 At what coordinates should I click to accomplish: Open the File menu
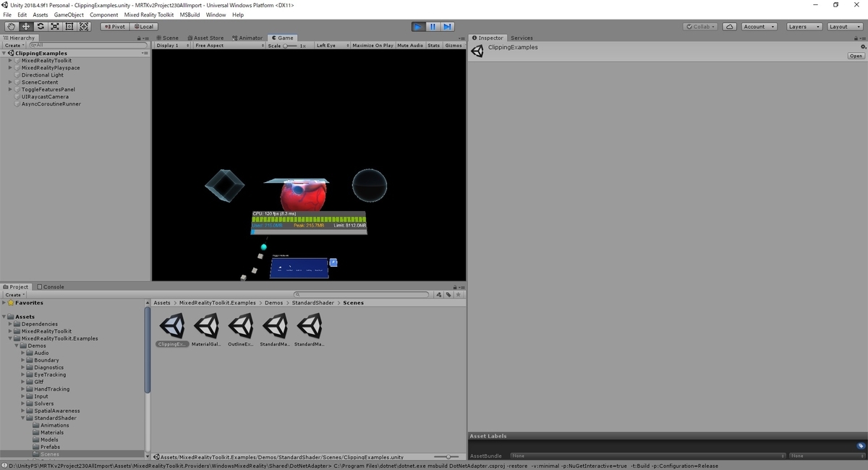(7, 14)
